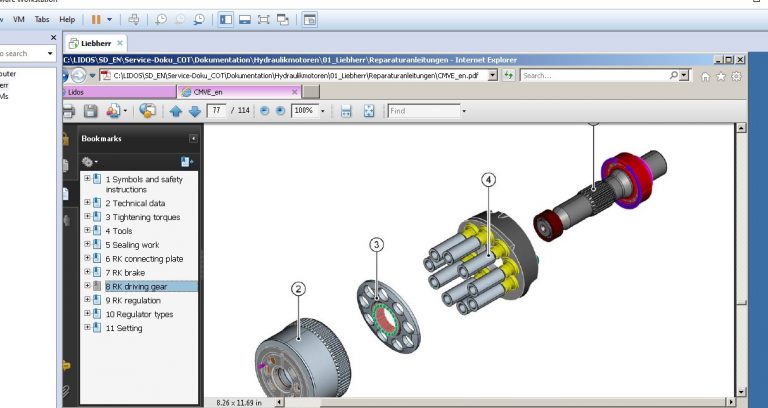The image size is (768, 408).
Task: Click the PDF Find field
Action: click(424, 111)
